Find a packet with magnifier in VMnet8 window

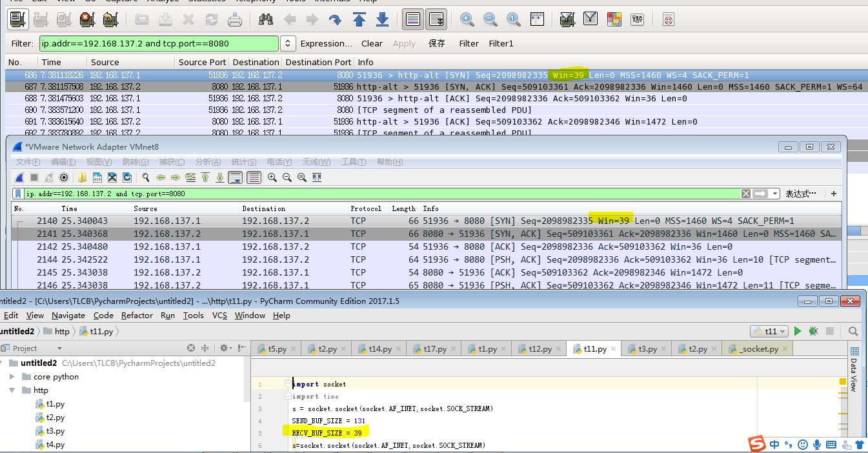146,177
